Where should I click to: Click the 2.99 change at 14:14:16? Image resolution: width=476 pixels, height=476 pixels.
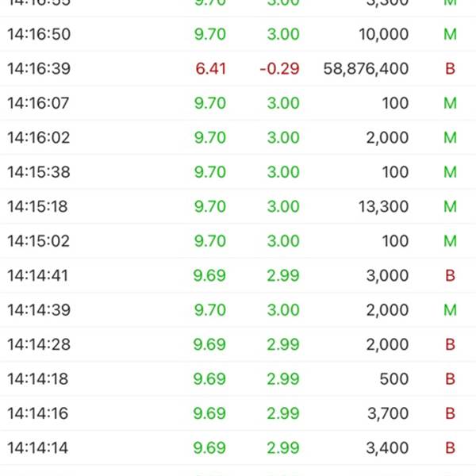coord(283,413)
